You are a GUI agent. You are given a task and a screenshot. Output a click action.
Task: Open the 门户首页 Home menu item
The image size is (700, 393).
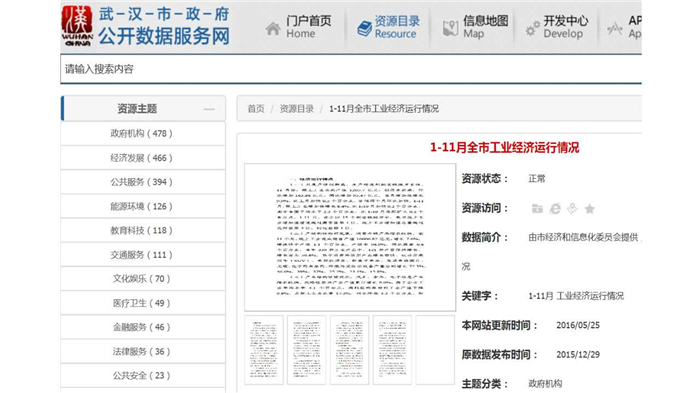308,27
